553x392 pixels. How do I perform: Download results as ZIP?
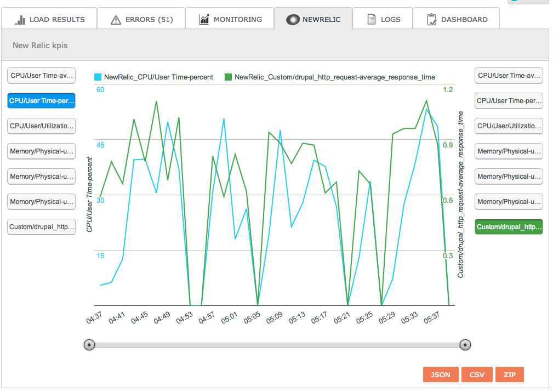(x=510, y=374)
